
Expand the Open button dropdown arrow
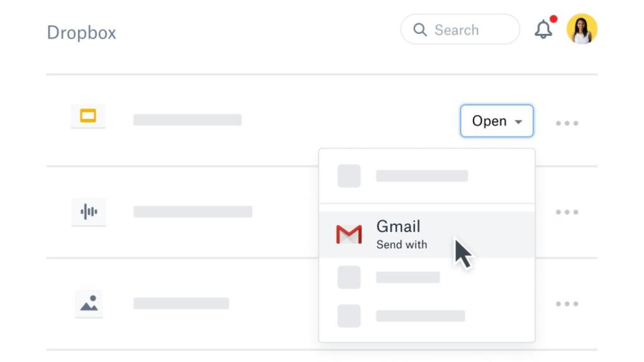click(519, 121)
